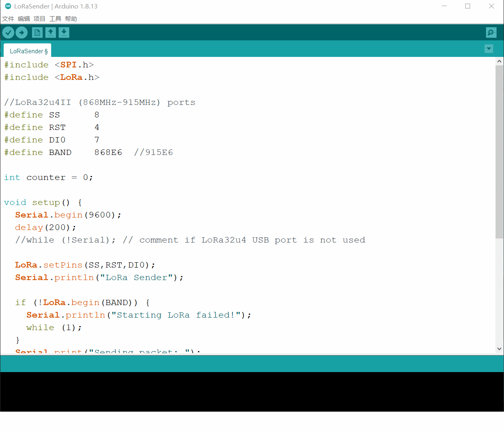Click the editor scrollbar up arrow
504x431 pixels.
coord(500,61)
